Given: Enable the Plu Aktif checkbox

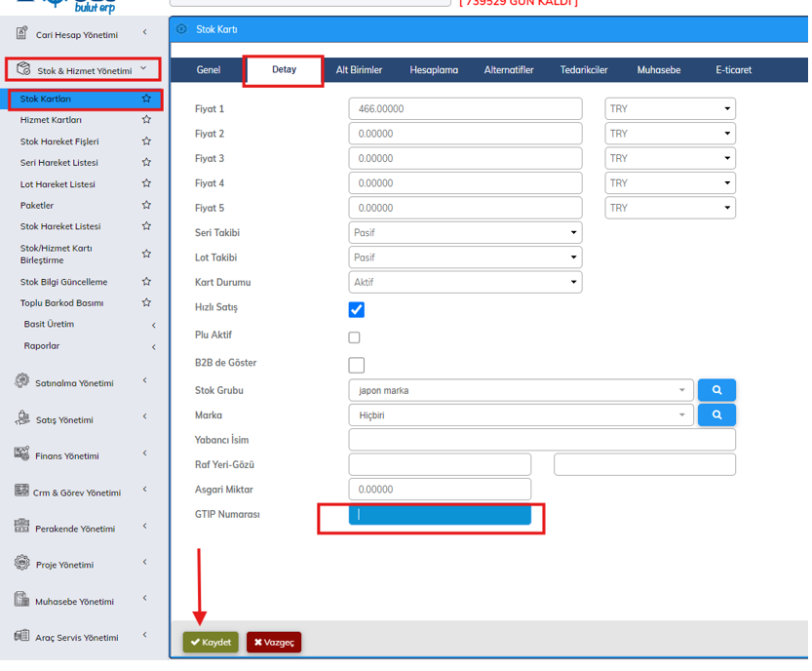Looking at the screenshot, I should click(x=354, y=337).
